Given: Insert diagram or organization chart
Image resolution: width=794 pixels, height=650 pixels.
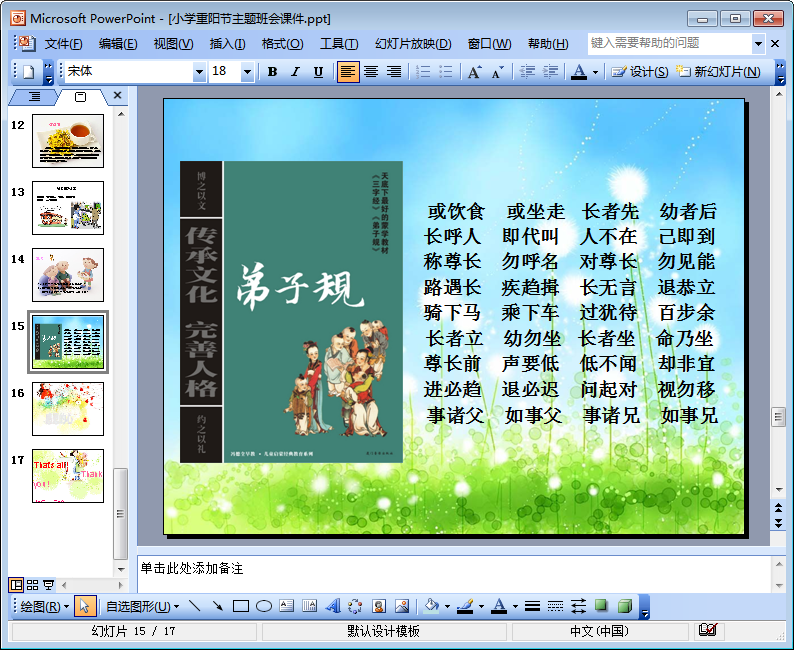Looking at the screenshot, I should (x=355, y=606).
